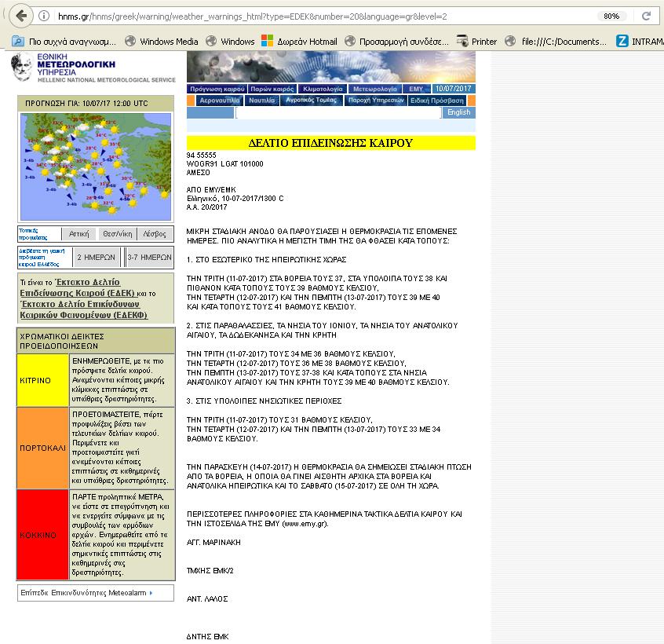Open the Δωρεάν Hotmail bookmark
Screen dimensions: 664x644
[x=299, y=42]
